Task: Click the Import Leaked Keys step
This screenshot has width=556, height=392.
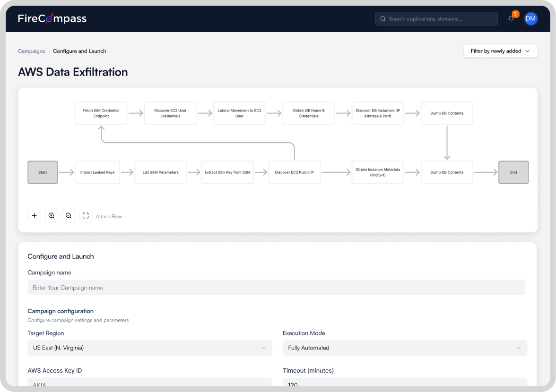Action: pos(97,172)
